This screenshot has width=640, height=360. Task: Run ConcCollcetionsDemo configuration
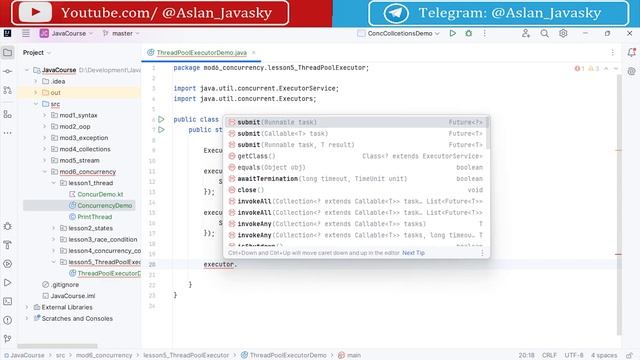[x=453, y=33]
